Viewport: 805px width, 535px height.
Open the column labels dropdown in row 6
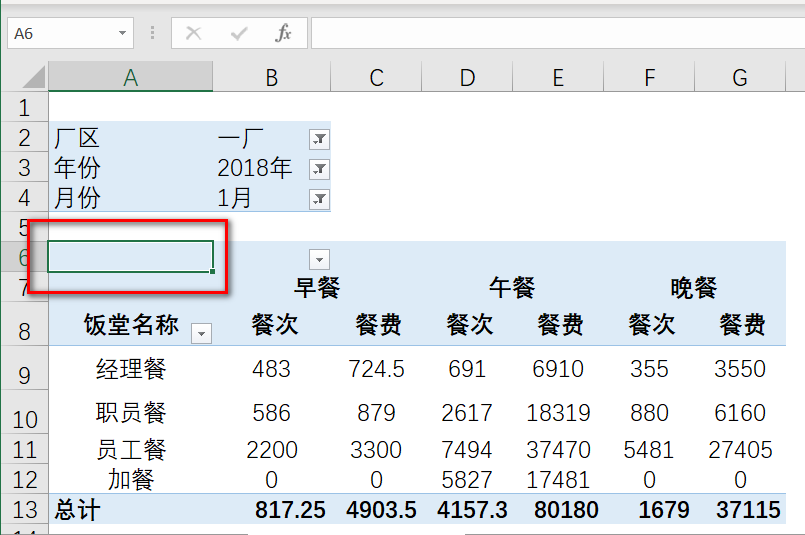[319, 260]
